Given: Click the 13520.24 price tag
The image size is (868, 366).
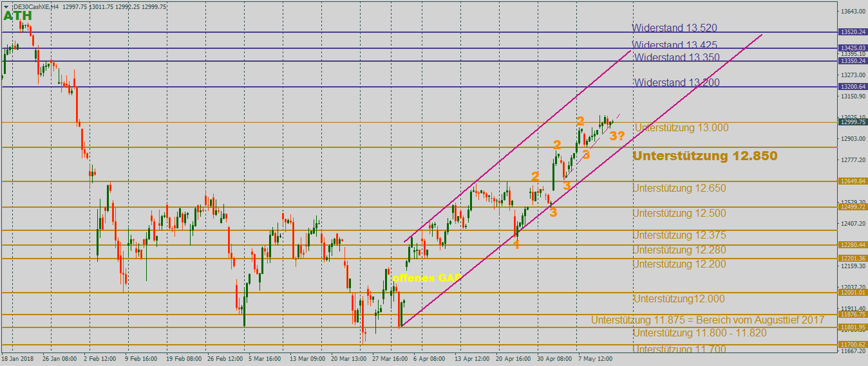Looking at the screenshot, I should [x=853, y=32].
